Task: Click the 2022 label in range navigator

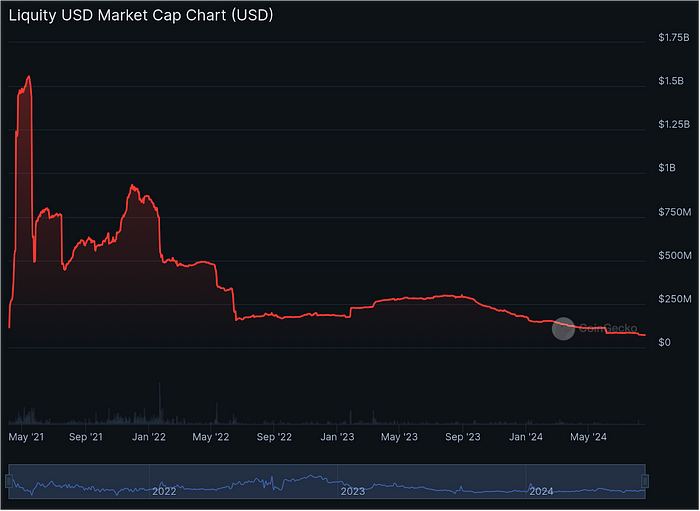Action: click(x=164, y=492)
